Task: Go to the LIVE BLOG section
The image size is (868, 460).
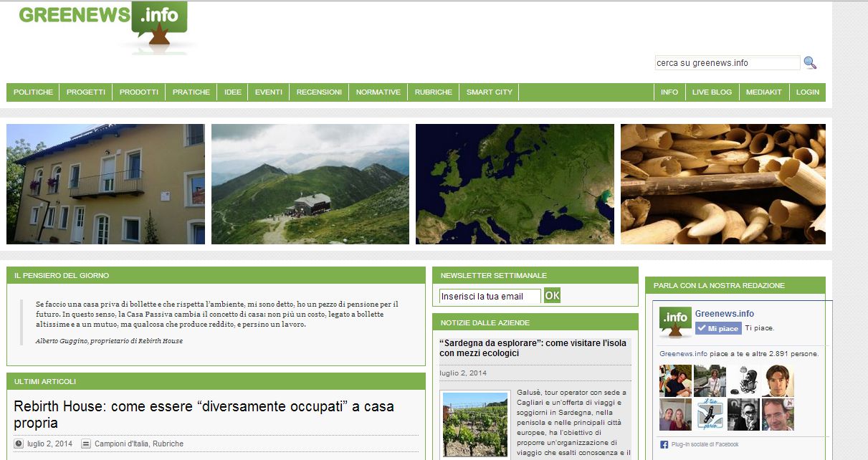Action: point(712,92)
